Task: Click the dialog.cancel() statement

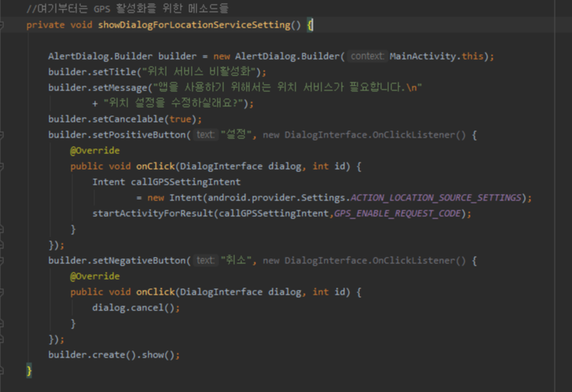Action: (136, 308)
